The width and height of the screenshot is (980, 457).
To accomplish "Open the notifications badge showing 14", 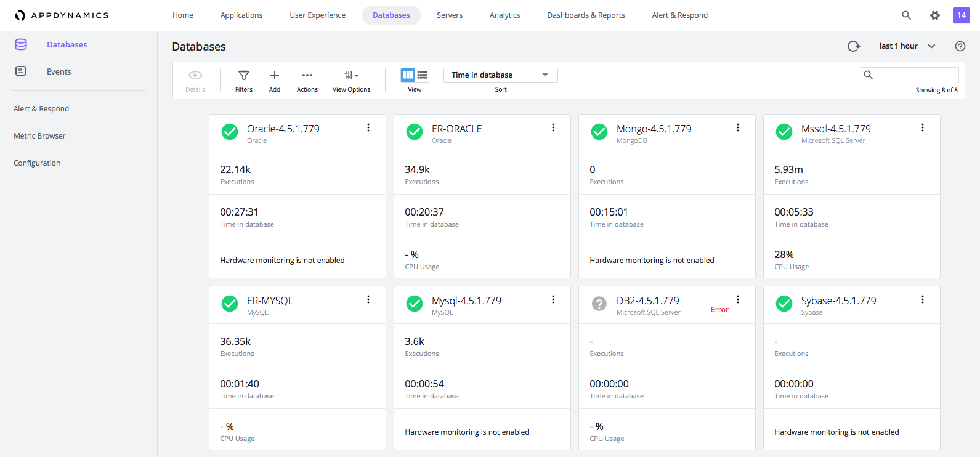I will coord(962,15).
